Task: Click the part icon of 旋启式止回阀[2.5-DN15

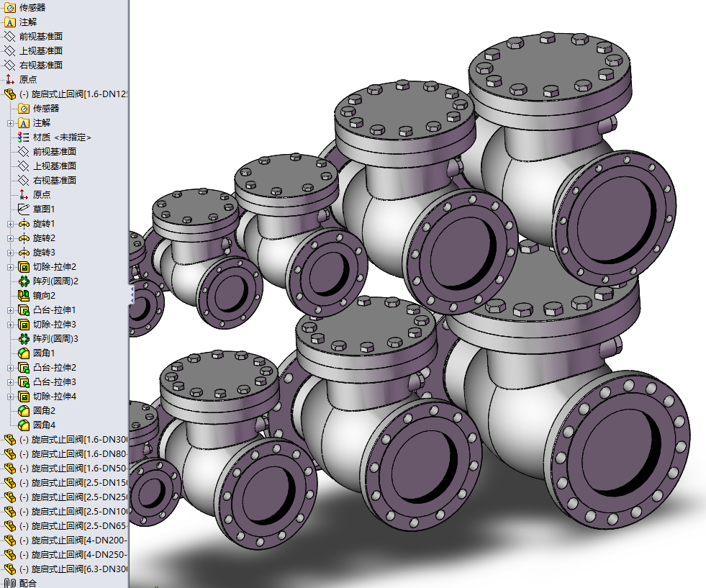Action: [10, 483]
